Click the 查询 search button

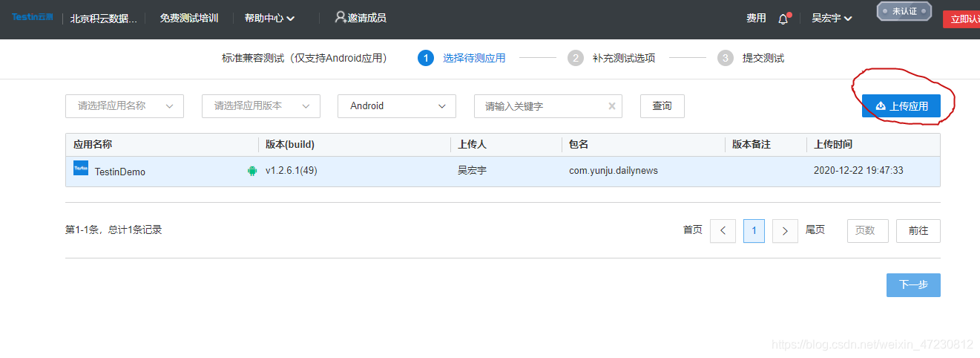662,106
